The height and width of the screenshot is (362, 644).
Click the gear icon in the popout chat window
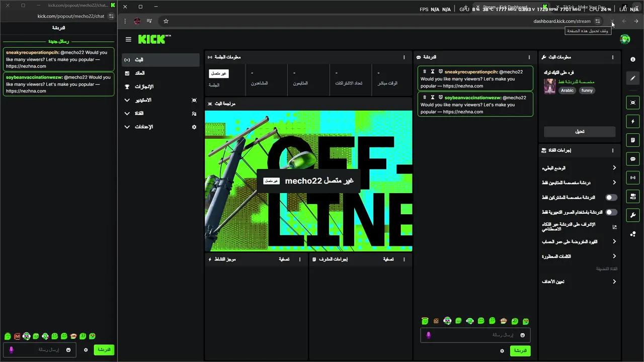click(x=86, y=350)
